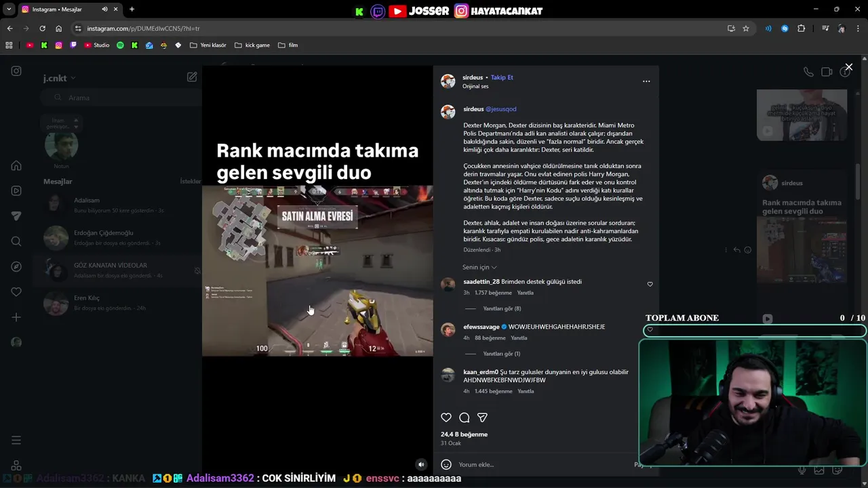This screenshot has width=868, height=488.
Task: Open Shazam browser extension
Action: point(785,28)
